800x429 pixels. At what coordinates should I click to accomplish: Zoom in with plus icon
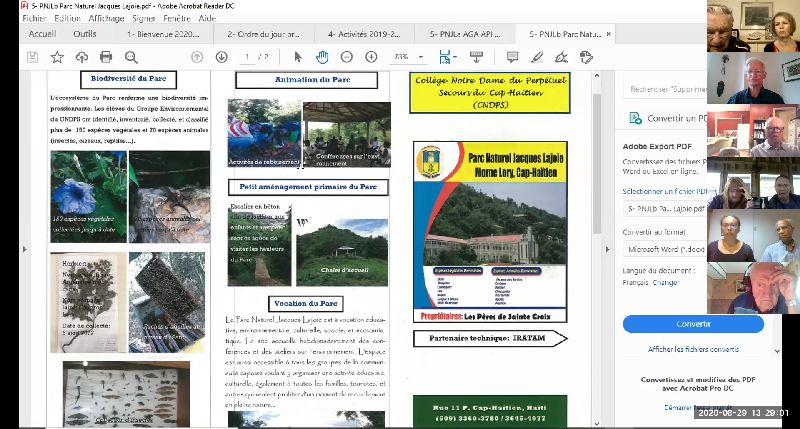point(371,57)
